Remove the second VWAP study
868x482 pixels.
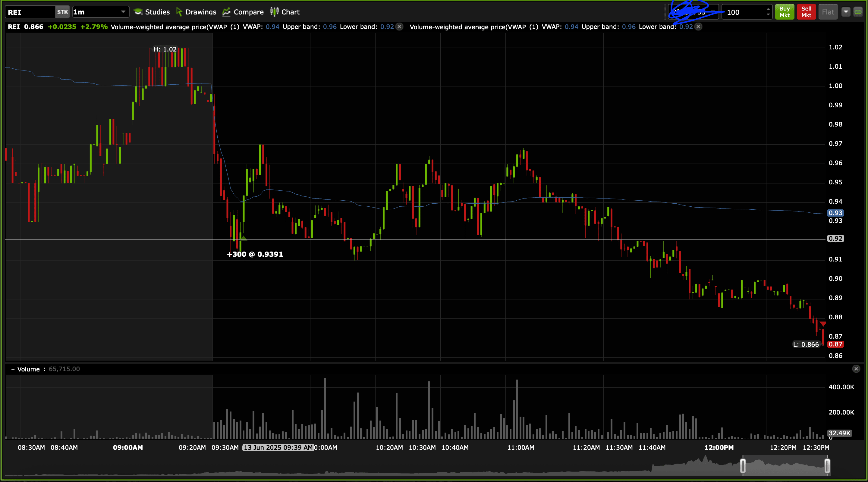tap(699, 27)
